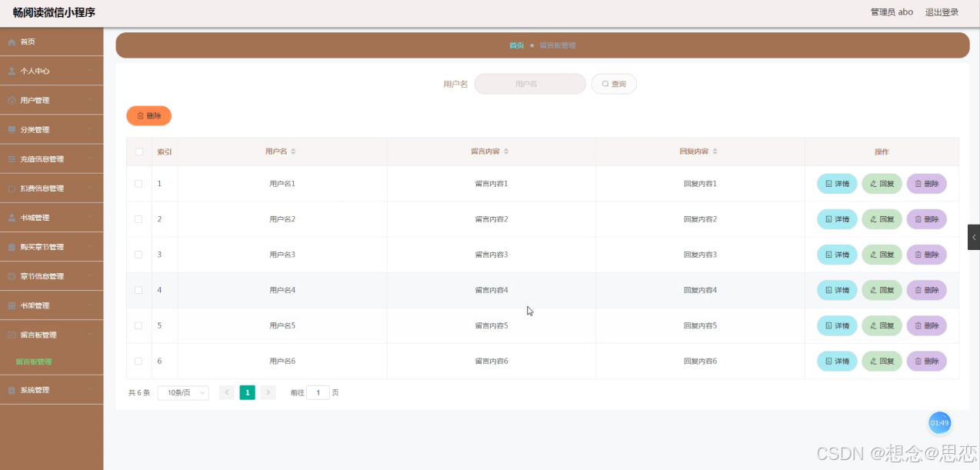Sort table by 回复内容 column arrows
980x470 pixels.
tap(715, 152)
